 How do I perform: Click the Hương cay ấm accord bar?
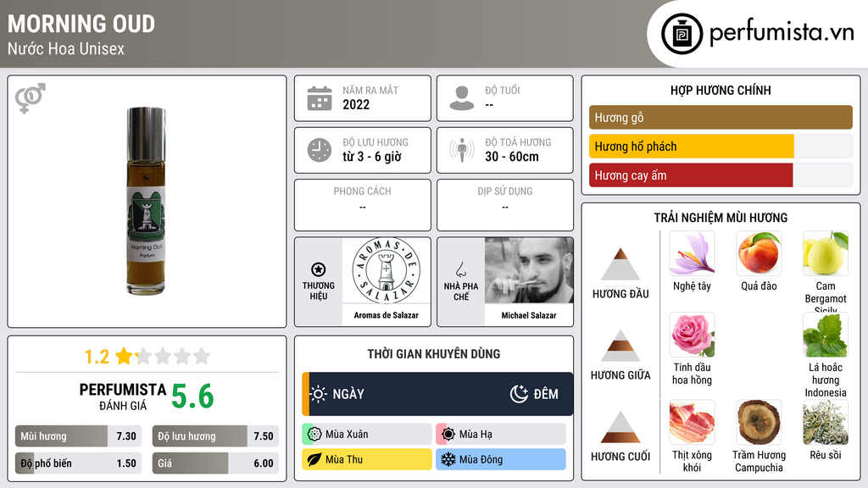click(x=721, y=175)
